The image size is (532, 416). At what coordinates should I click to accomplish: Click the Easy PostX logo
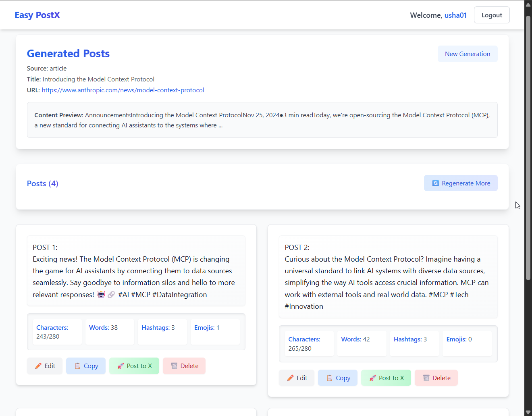click(x=37, y=15)
